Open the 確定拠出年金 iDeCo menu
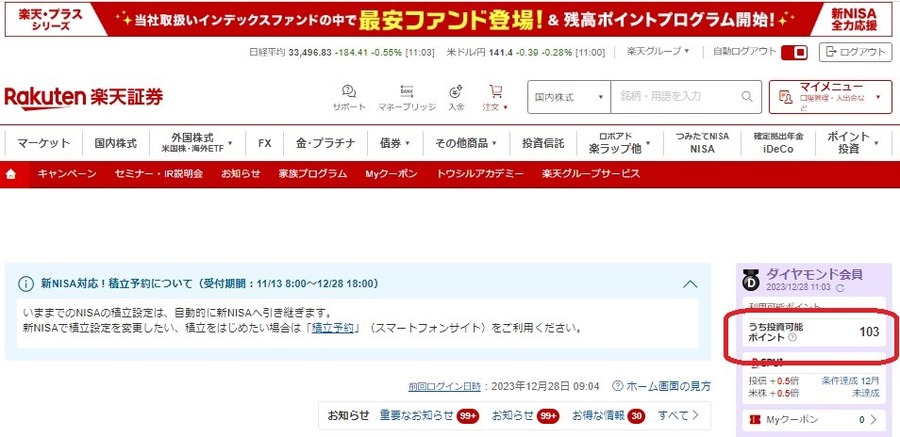 (x=778, y=144)
